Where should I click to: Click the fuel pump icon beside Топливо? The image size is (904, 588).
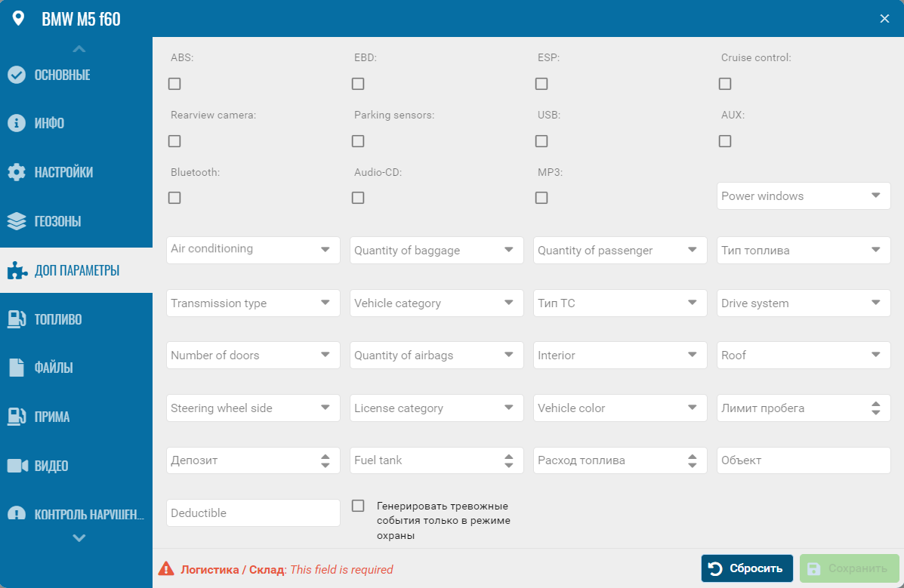coord(17,319)
